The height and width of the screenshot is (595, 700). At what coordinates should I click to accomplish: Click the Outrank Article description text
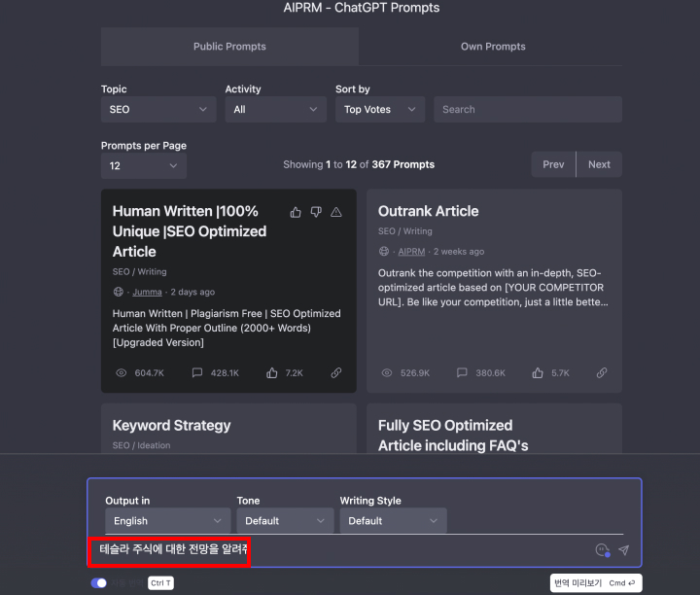(x=493, y=288)
